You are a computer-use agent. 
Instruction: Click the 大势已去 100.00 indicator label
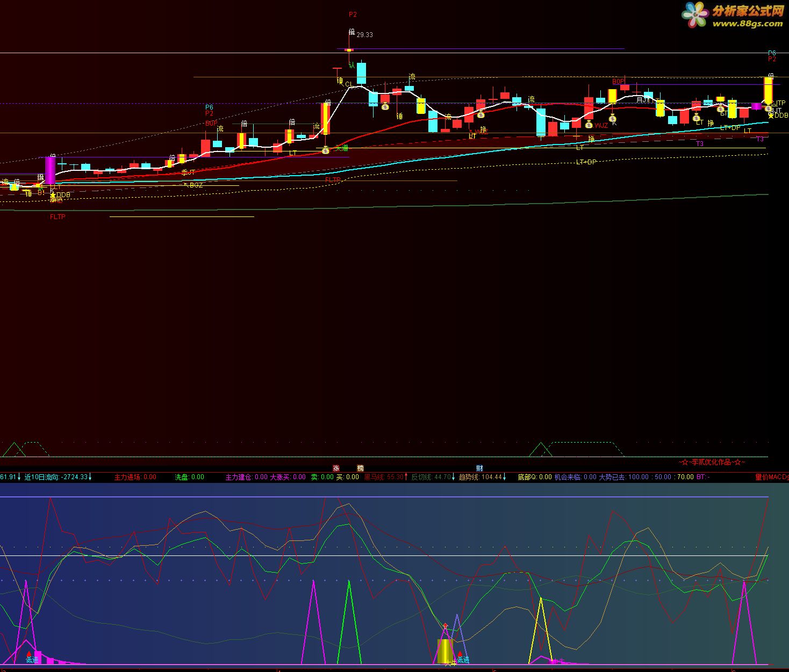click(623, 477)
